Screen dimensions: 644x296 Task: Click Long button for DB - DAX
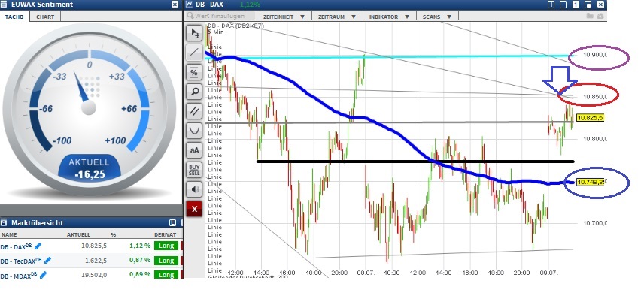pos(166,246)
